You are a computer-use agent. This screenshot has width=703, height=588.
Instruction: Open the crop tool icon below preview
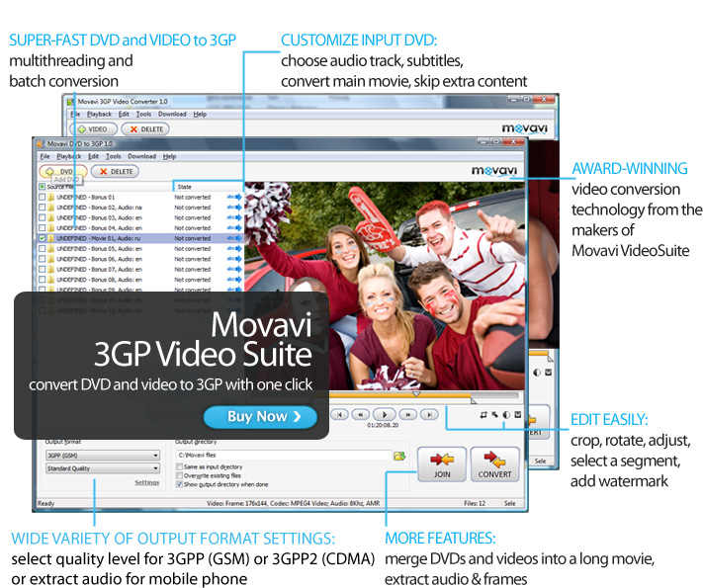483,414
